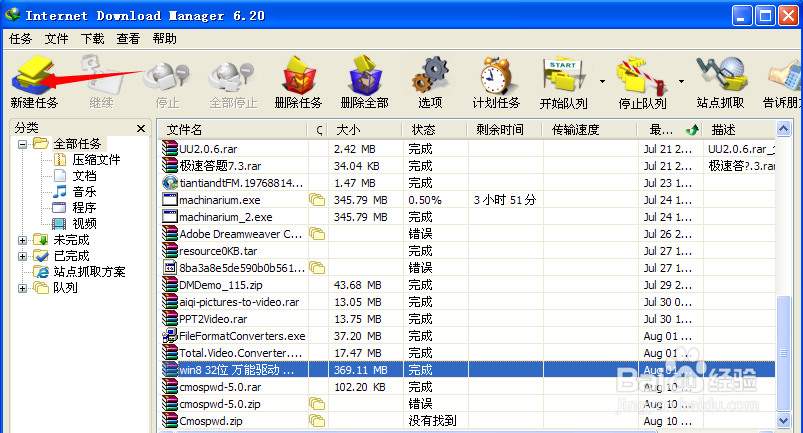Click the scroll-down arrow of download list
Viewport: 803px width, 433px height.
(x=784, y=421)
